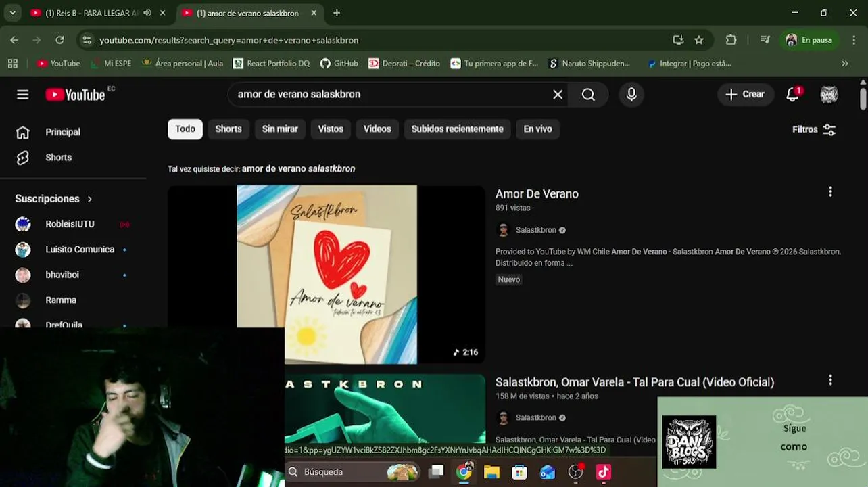Click the browser address bar URL
This screenshot has height=487, width=868.
point(228,41)
